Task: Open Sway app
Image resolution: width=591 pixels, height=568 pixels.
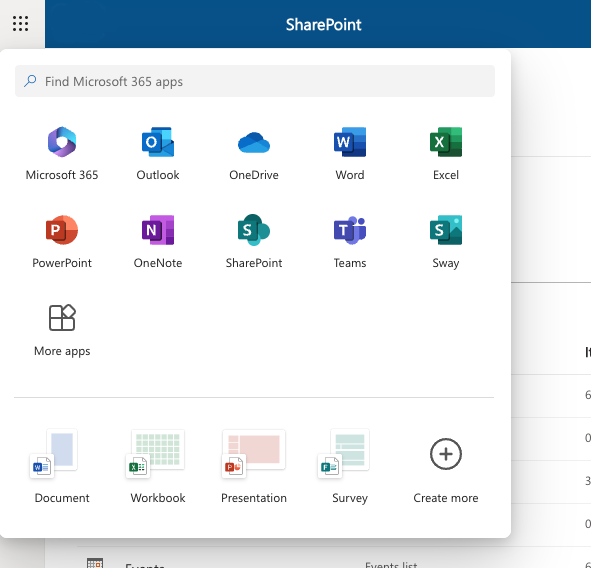Action: click(x=446, y=241)
